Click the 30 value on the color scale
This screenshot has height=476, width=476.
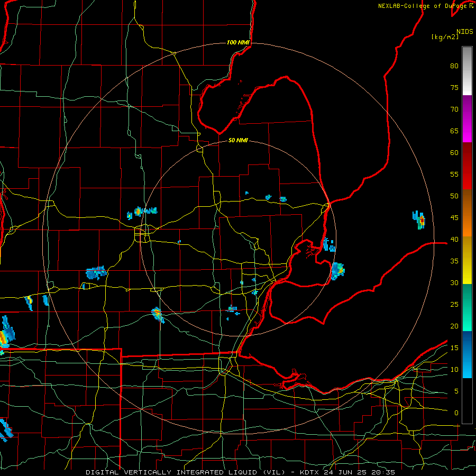(454, 282)
